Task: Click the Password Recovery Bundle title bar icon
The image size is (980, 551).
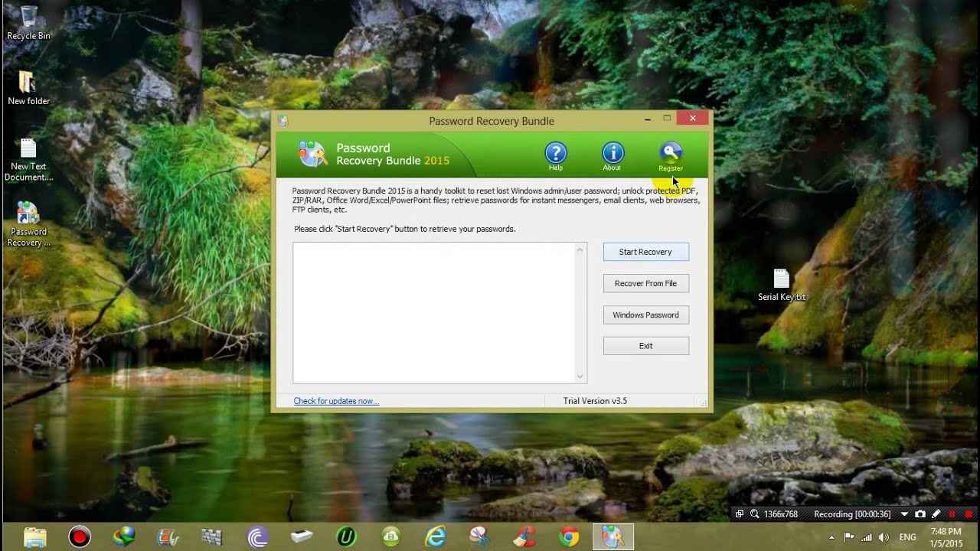Action: (283, 120)
